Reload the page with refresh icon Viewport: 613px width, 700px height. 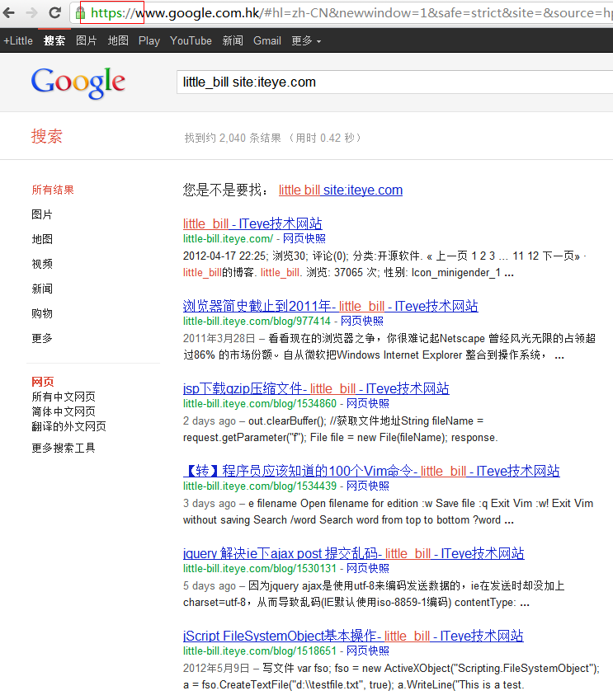(x=54, y=12)
